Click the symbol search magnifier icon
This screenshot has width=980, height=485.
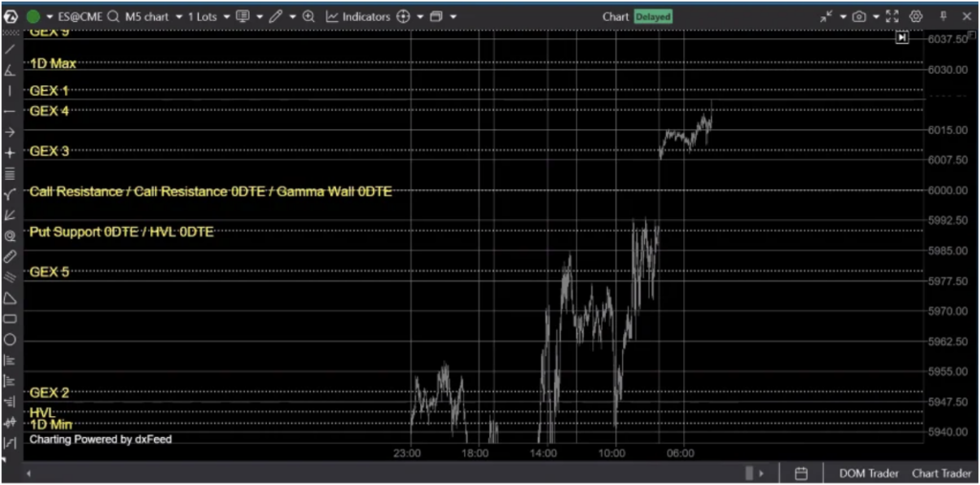point(113,17)
